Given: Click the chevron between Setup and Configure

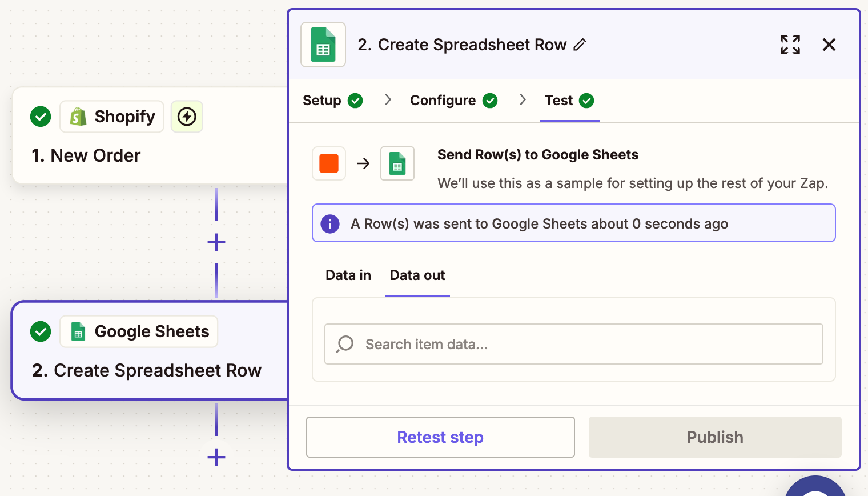Looking at the screenshot, I should pyautogui.click(x=388, y=99).
